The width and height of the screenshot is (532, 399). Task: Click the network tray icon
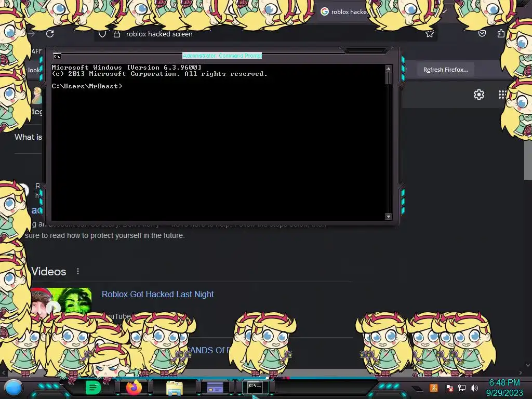[x=462, y=388]
